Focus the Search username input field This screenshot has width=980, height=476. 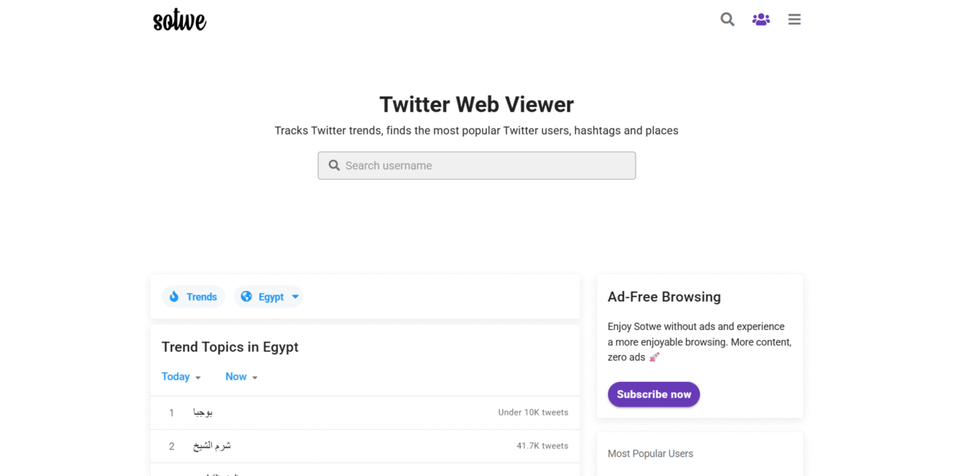[477, 165]
